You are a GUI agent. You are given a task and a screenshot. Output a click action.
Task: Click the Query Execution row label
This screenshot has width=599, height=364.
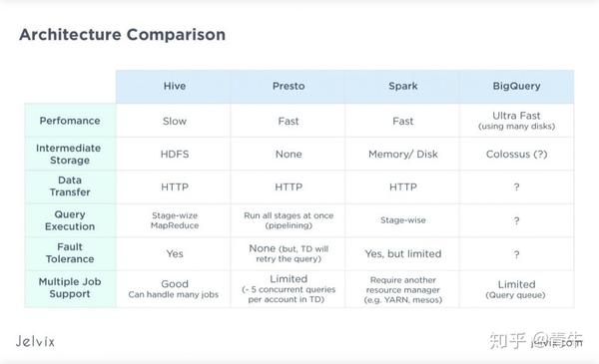[x=70, y=220]
